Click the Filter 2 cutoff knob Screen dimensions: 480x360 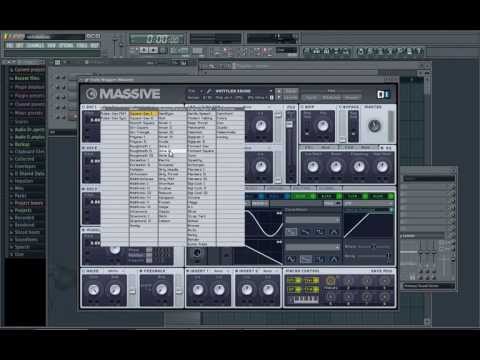(x=261, y=166)
